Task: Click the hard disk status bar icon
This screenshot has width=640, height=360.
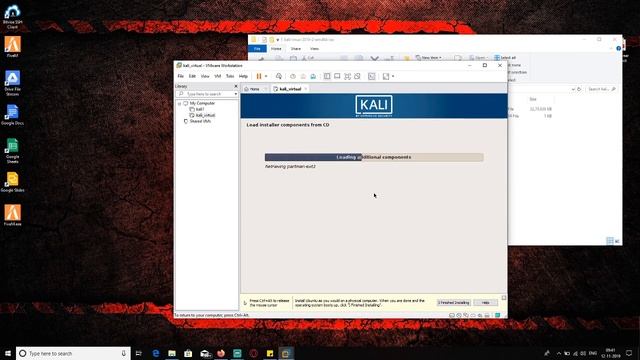Action: coord(451,316)
